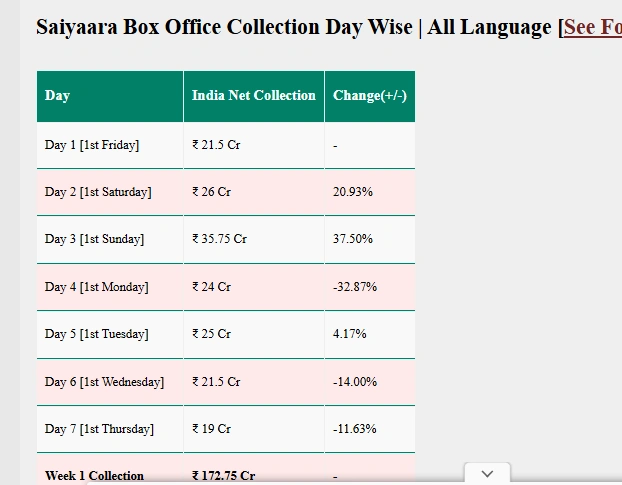Select the "Day 1 [1st Friday]" cell
This screenshot has height=485, width=622.
tap(92, 145)
